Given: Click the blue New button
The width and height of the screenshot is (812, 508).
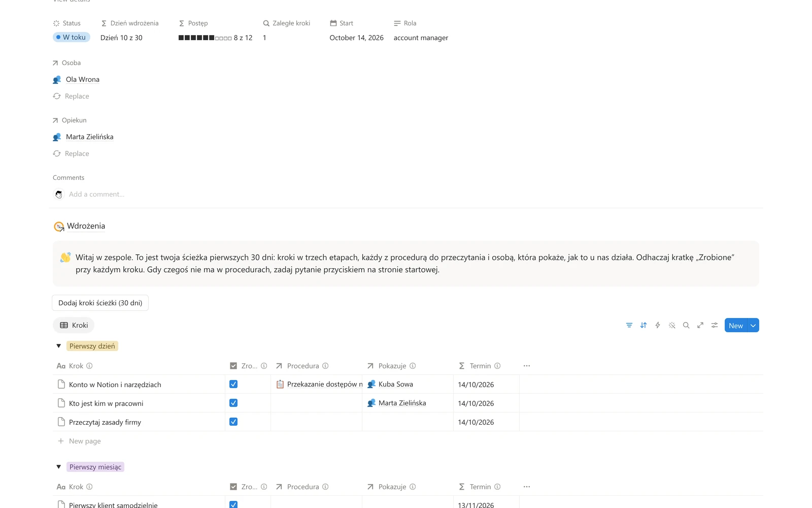Looking at the screenshot, I should pyautogui.click(x=736, y=326).
